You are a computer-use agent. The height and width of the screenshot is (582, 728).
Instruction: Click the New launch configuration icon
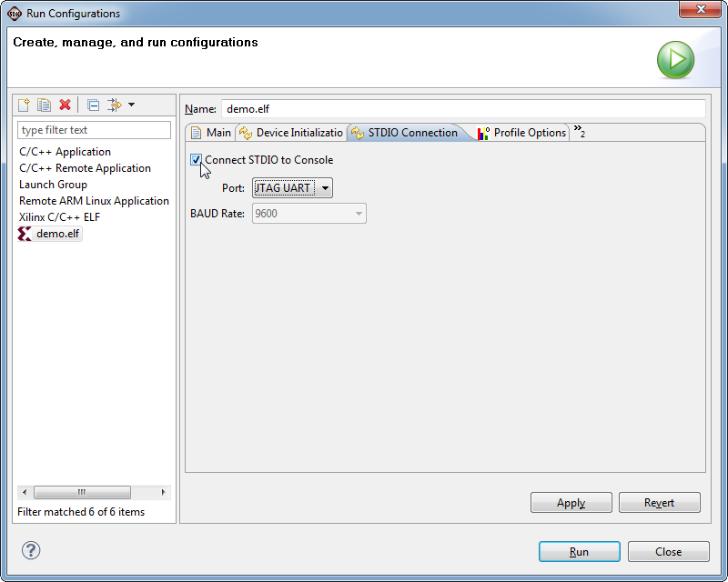24,105
